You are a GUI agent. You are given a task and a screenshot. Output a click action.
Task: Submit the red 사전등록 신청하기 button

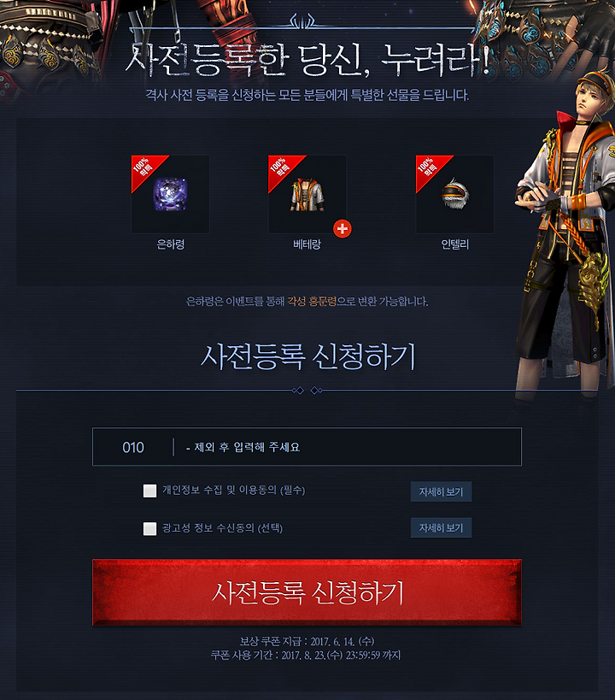[x=307, y=592]
